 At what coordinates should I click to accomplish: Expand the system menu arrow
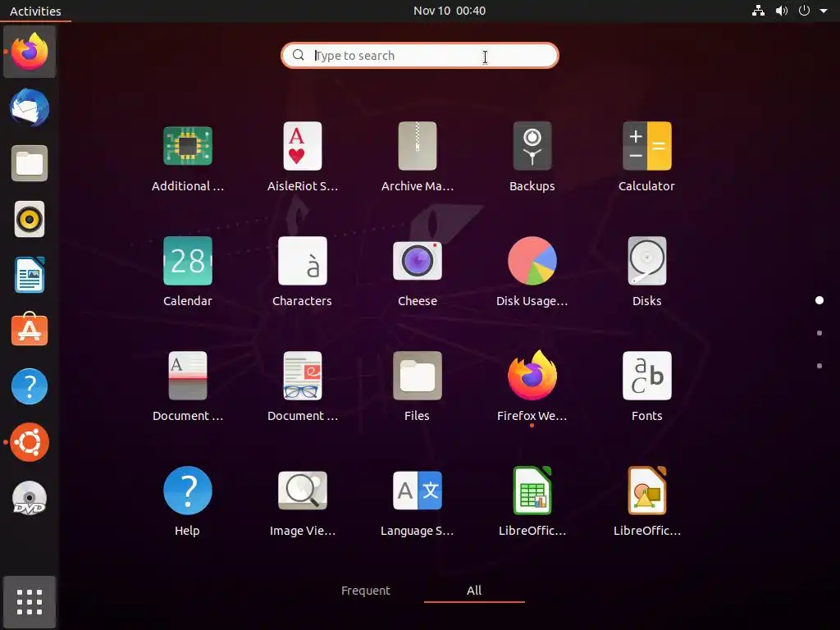click(x=824, y=11)
